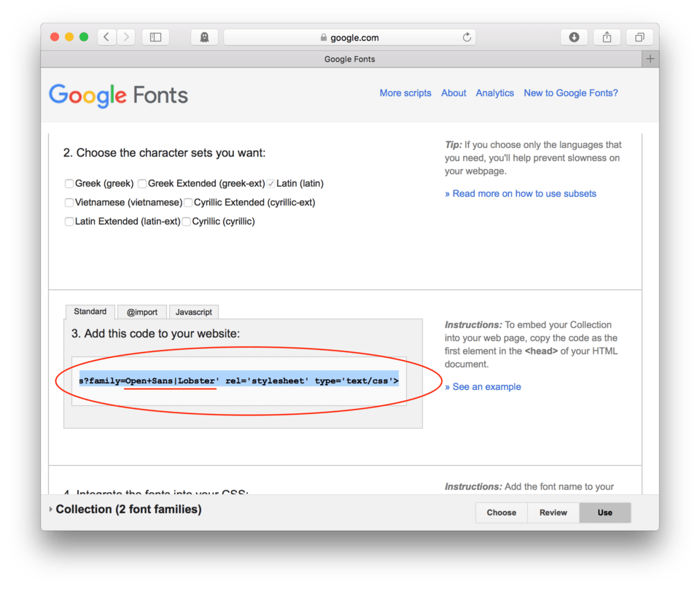Click the Review button

tap(553, 512)
